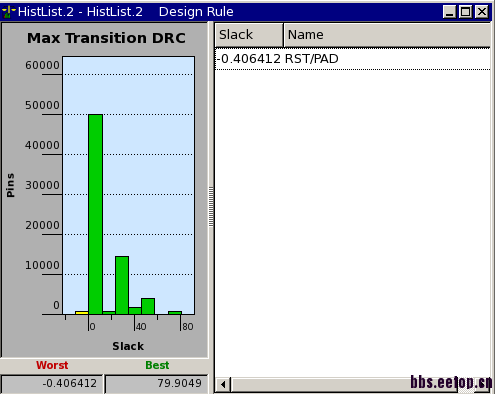
Task: Click the red Worst label
Action: point(52,365)
